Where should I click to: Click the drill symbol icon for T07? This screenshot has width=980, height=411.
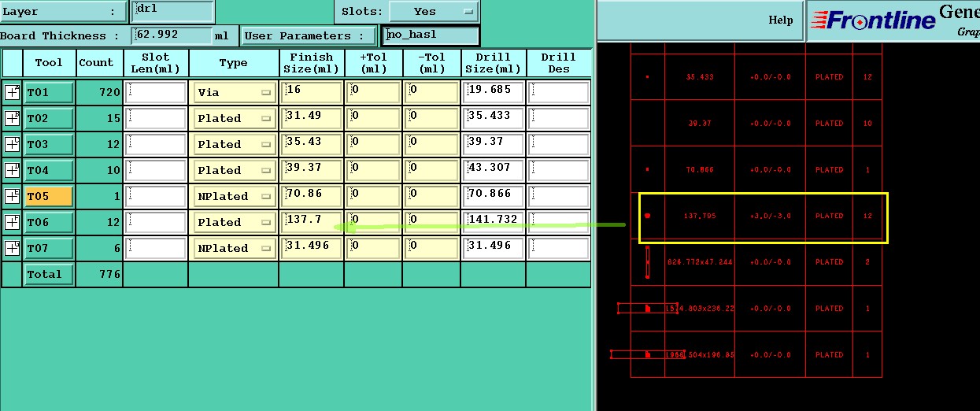click(12, 248)
